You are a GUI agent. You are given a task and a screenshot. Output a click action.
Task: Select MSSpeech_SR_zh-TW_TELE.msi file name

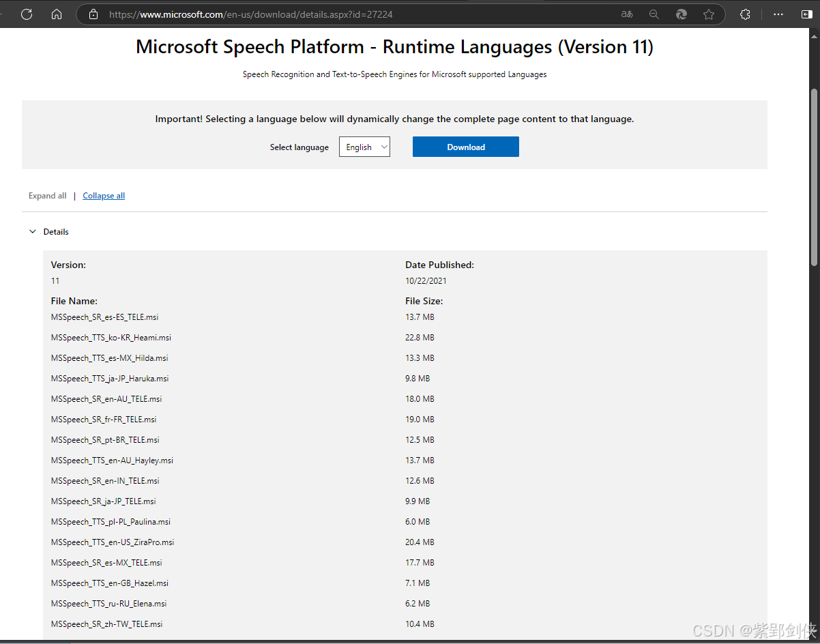click(x=106, y=624)
